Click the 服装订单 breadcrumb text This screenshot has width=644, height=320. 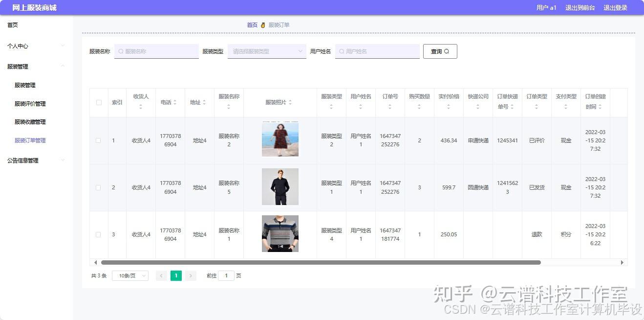279,25
